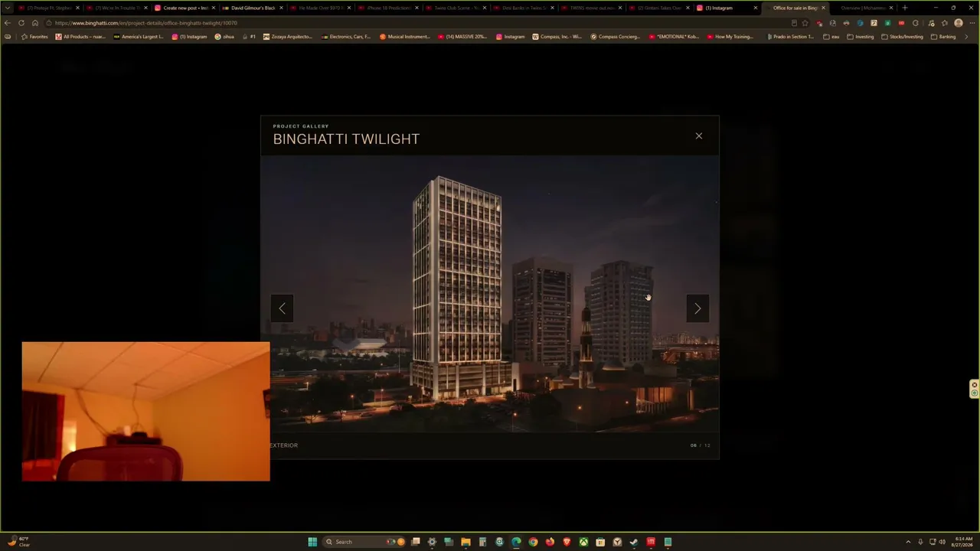Open the Zozaya Arquitecto bookmark
This screenshot has width=980, height=551.
tap(288, 37)
